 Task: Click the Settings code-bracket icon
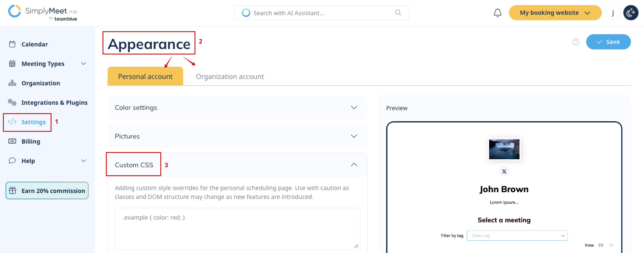(12, 122)
